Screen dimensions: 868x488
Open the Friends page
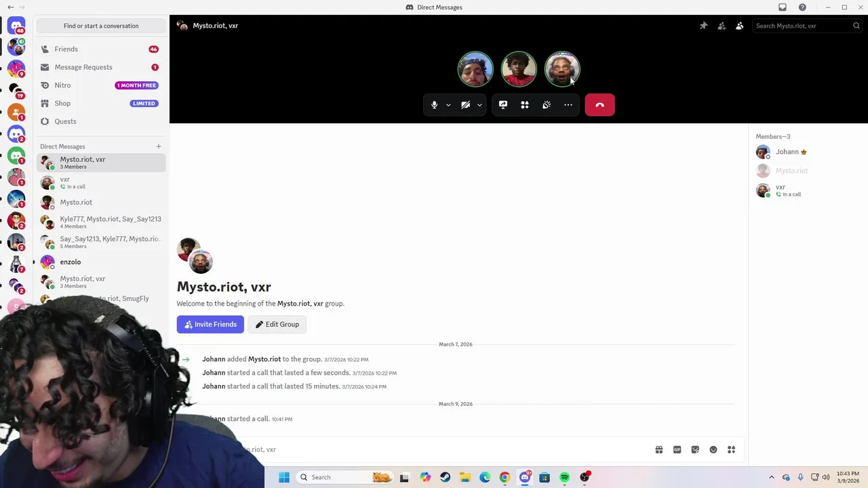(x=100, y=49)
